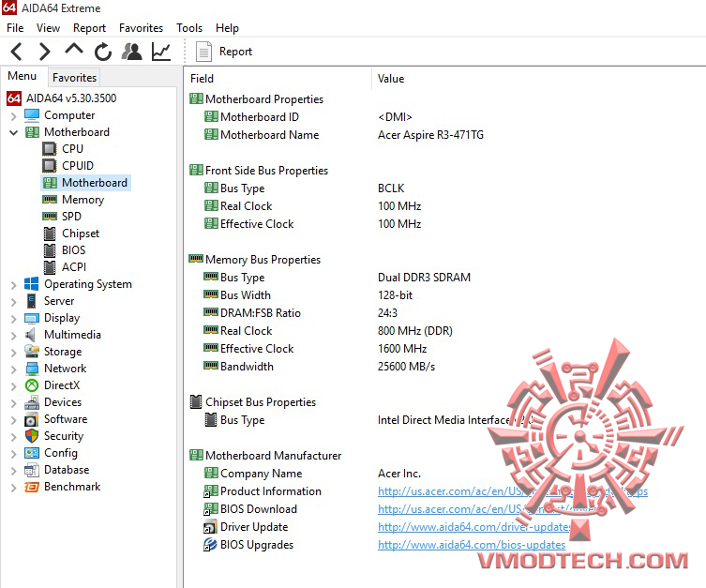This screenshot has width=706, height=588.
Task: Open the line graph toolbar icon
Action: 161,52
